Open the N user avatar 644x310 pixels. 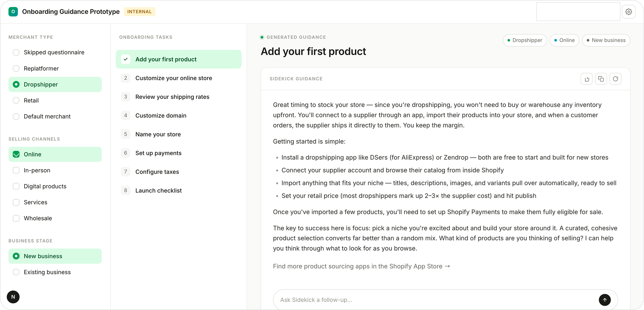point(13,297)
